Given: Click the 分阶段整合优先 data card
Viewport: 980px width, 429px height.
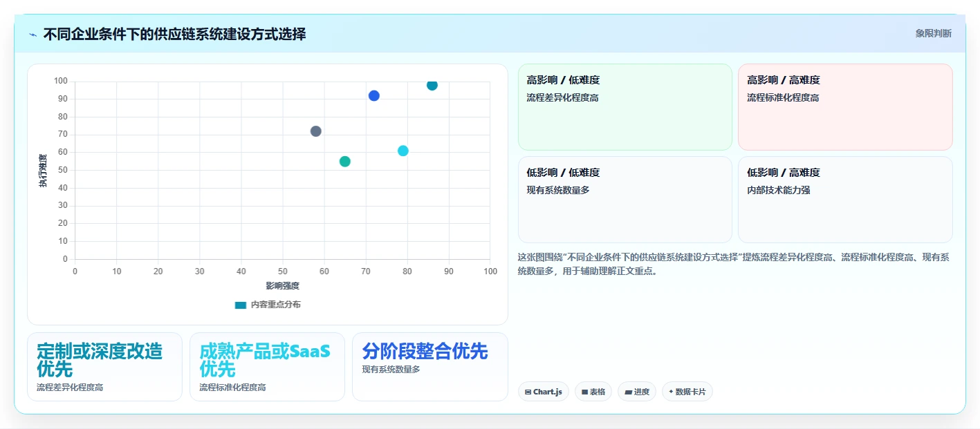Looking at the screenshot, I should point(430,367).
